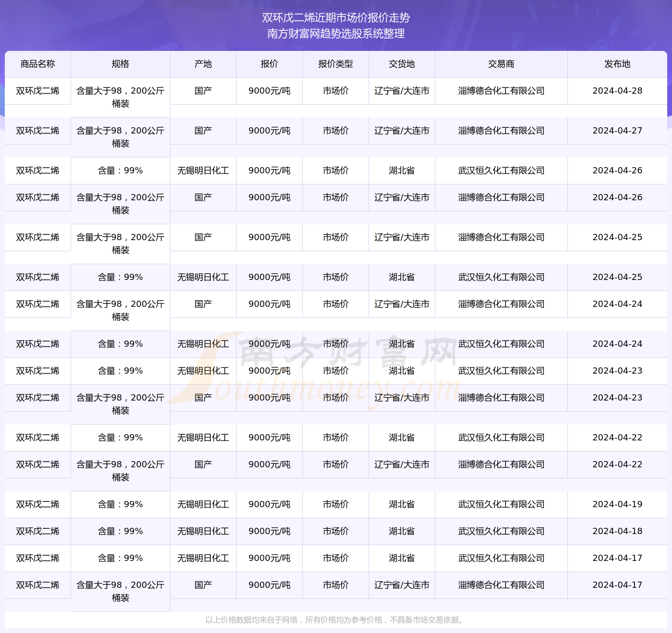Click the 交货地 column header

tap(402, 64)
